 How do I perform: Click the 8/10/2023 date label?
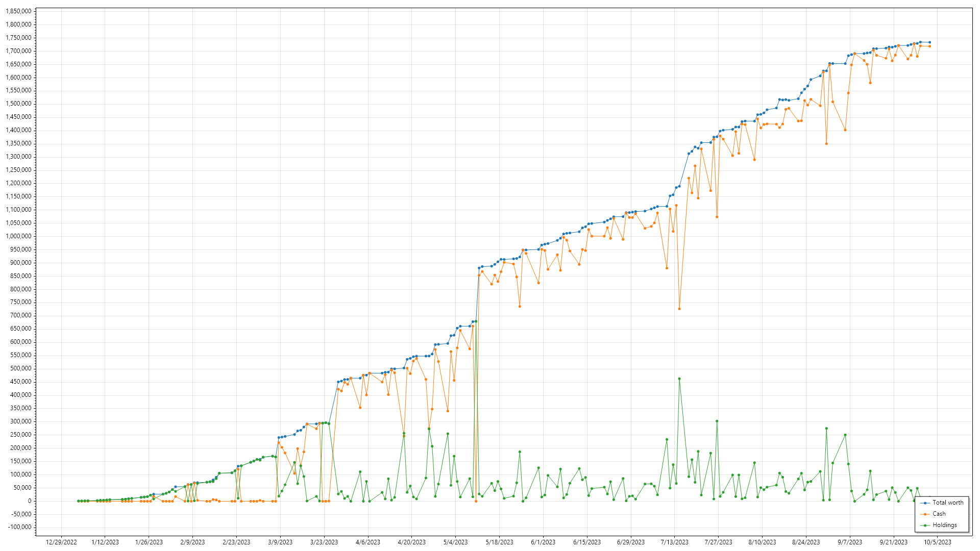[762, 542]
